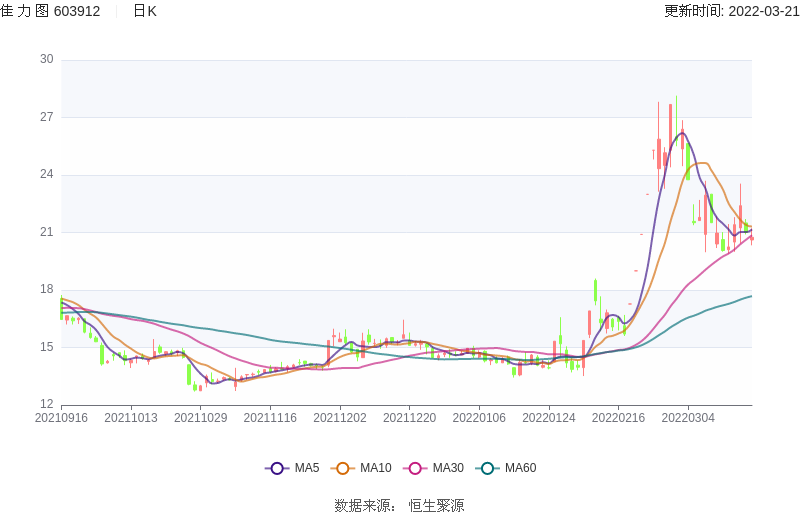800x517 pixels.
Task: Select the 日K chart type label
Action: pos(145,11)
